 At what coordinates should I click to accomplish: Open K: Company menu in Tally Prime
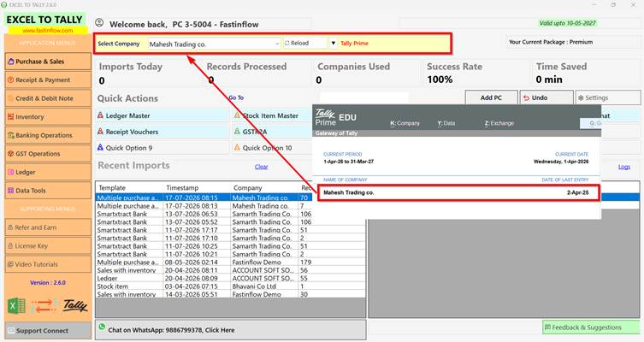pyautogui.click(x=405, y=123)
